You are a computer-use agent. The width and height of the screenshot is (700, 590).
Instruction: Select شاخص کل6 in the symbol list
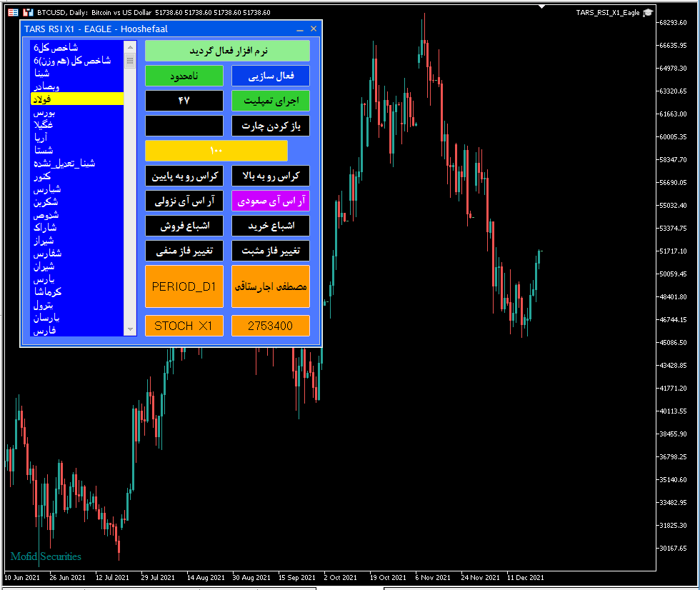pyautogui.click(x=77, y=47)
